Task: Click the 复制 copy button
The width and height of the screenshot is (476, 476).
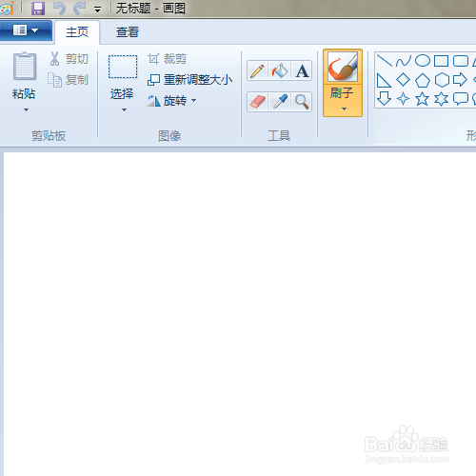Action: (x=68, y=80)
